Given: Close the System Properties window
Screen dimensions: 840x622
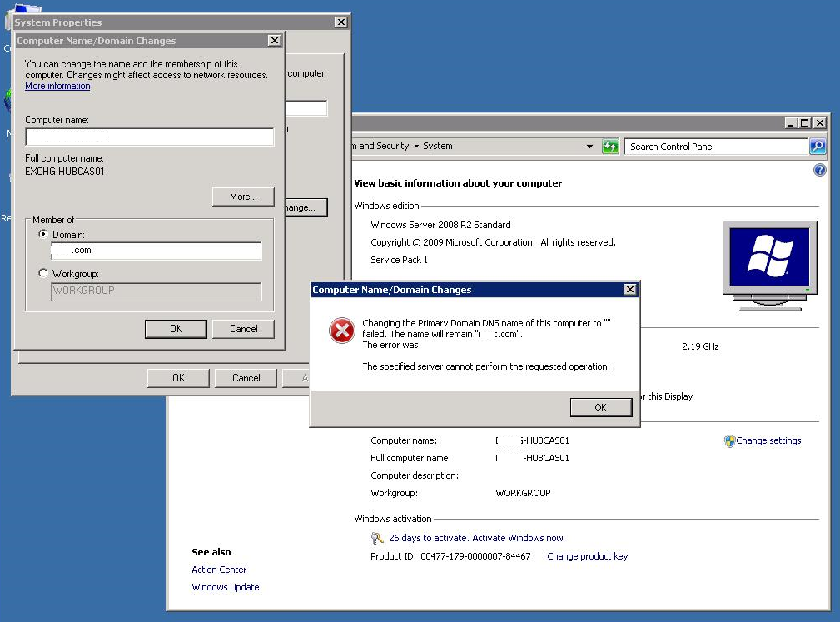Looking at the screenshot, I should [x=340, y=22].
